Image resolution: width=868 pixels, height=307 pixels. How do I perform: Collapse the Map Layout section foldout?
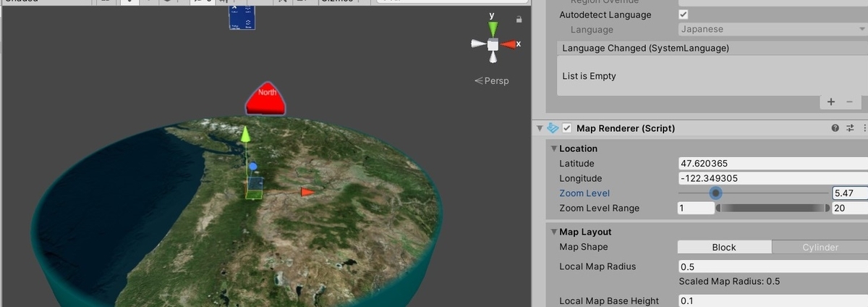554,232
